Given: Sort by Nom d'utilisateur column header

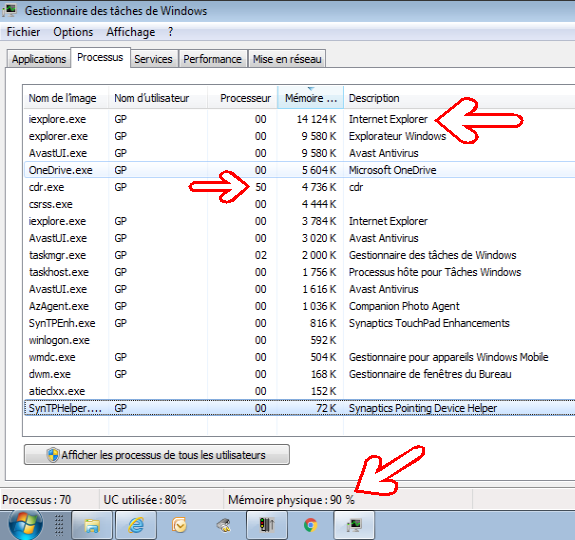Looking at the screenshot, I should tap(158, 98).
